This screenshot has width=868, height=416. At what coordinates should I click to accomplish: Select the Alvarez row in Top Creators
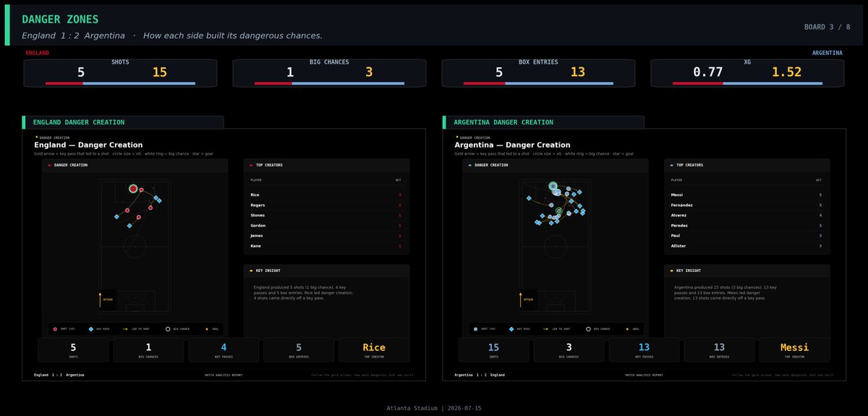pos(746,216)
